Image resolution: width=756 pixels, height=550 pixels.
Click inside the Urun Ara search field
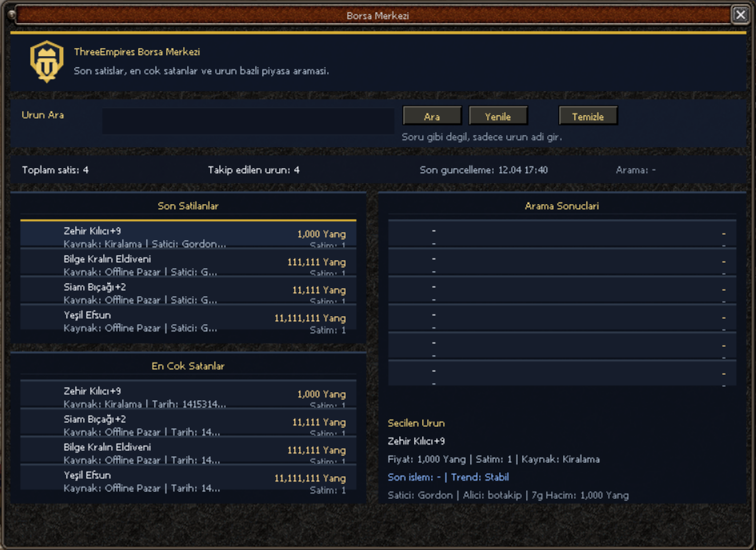[248, 121]
